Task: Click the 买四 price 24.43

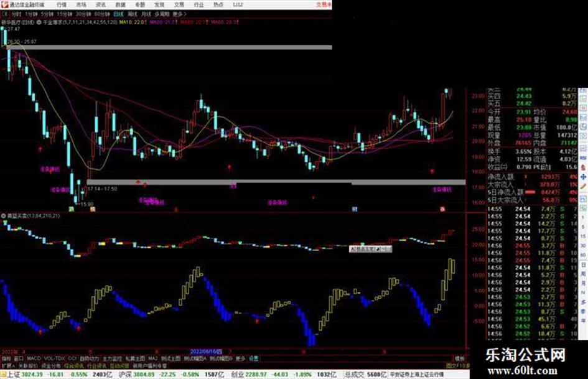Action: 524,96
